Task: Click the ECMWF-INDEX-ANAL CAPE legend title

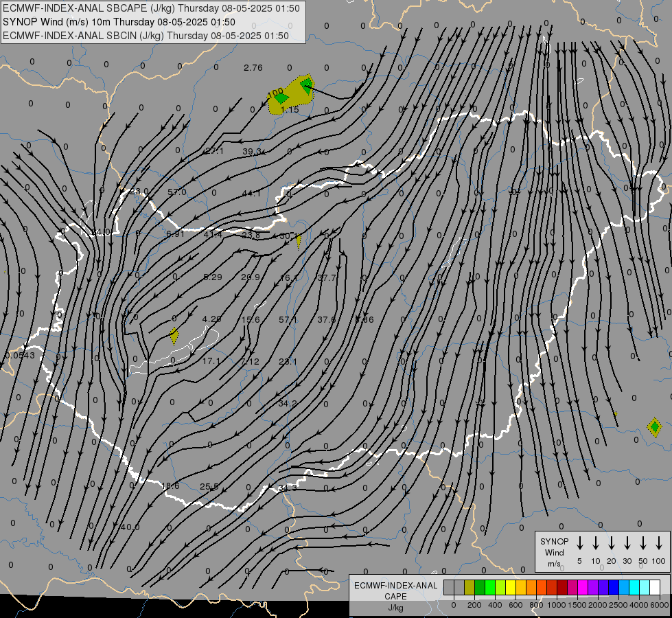Action: tap(395, 591)
